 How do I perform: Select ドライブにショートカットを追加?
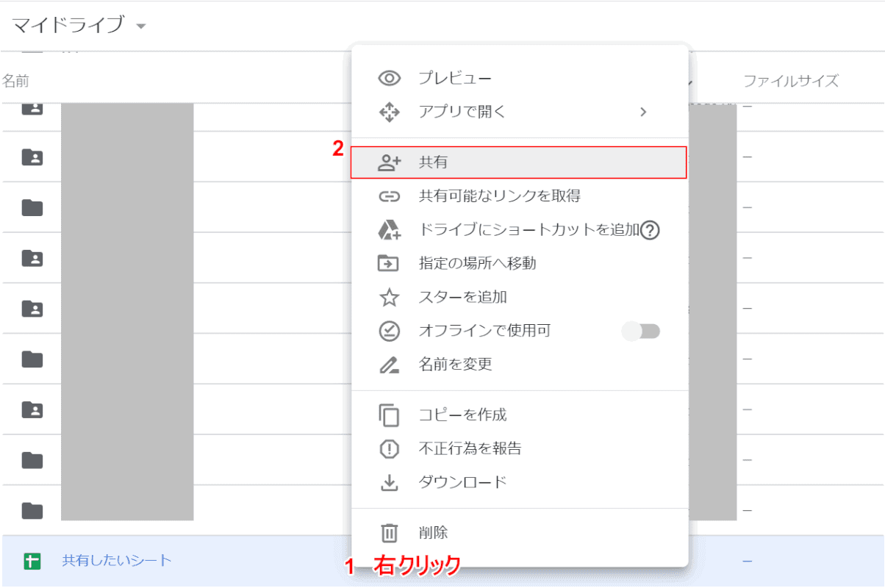point(520,230)
